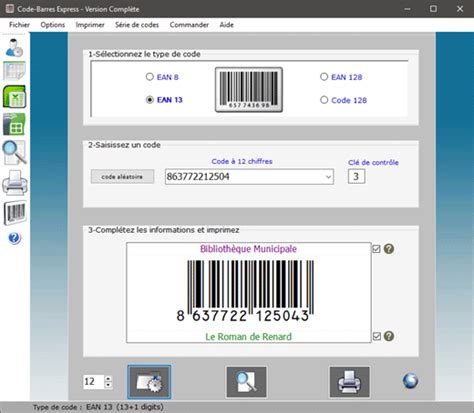Click the large bottom printer button
The width and height of the screenshot is (474, 413).
point(349,382)
